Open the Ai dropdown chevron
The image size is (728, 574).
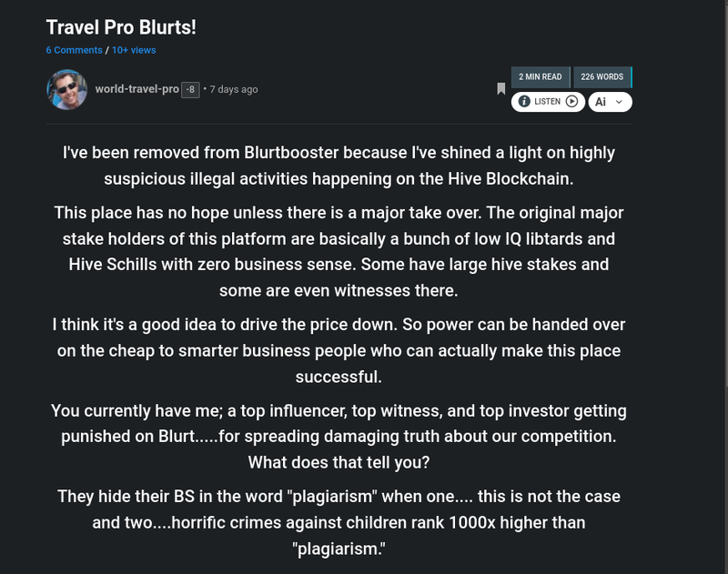(x=620, y=102)
